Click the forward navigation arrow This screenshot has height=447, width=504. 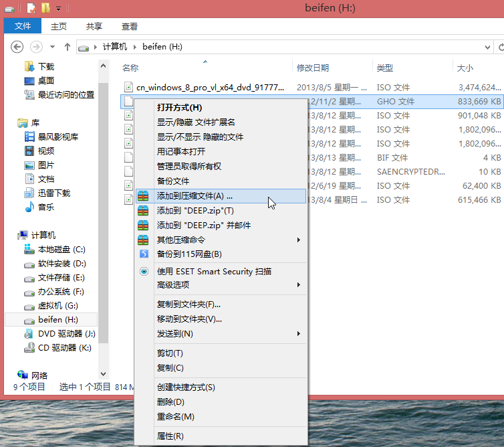[36, 47]
